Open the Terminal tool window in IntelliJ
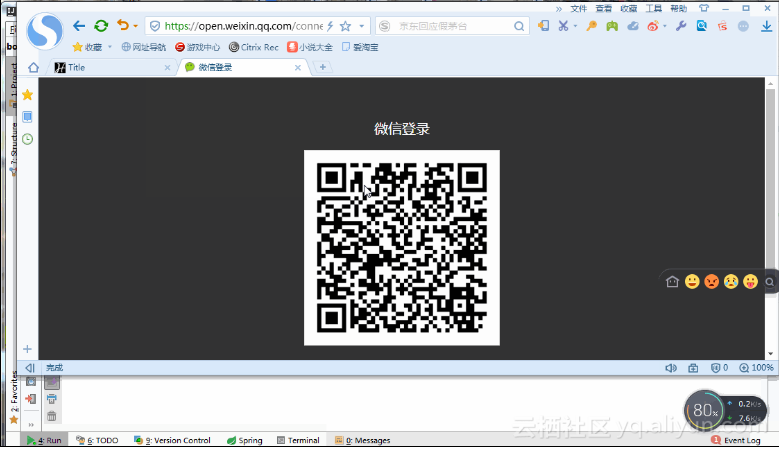 click(298, 440)
